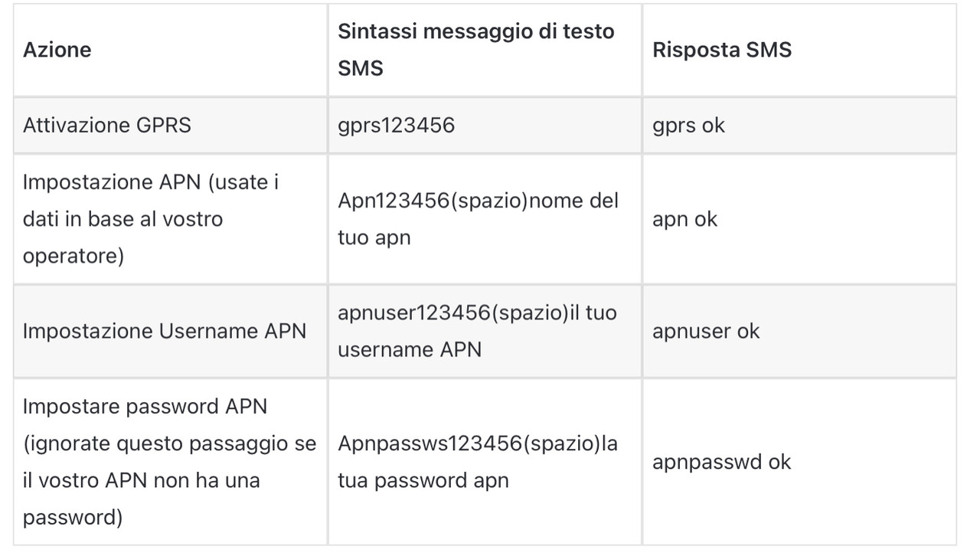The image size is (980, 553).
Task: Select the text 'username APN' in syntax column
Action: tap(410, 350)
